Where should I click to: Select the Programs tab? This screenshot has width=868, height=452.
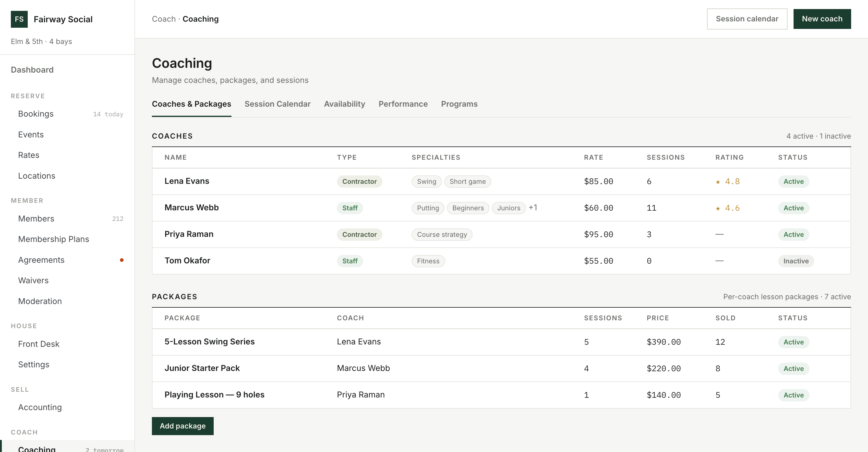459,104
